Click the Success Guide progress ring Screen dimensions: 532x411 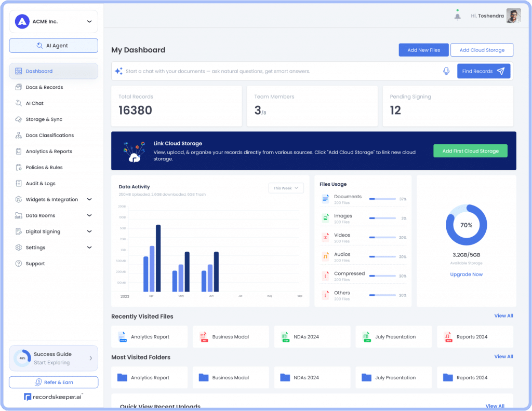22,358
